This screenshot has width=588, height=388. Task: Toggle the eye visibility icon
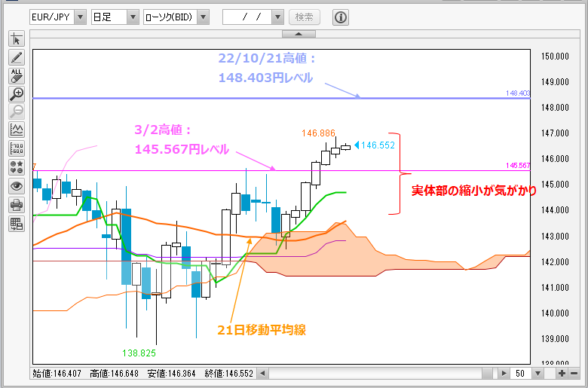click(x=17, y=186)
